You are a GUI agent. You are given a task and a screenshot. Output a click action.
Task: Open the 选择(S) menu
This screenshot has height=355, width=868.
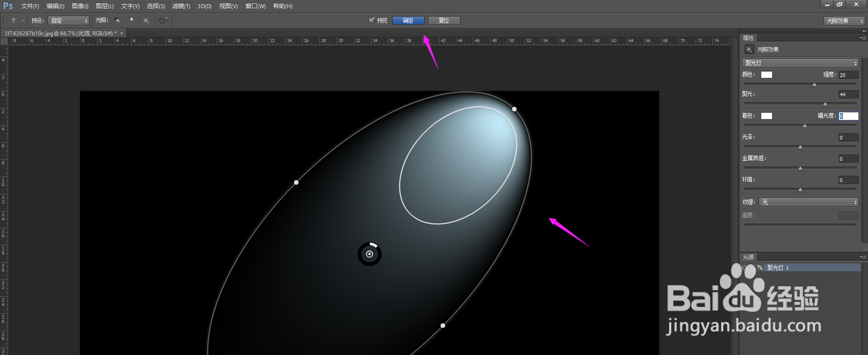pyautogui.click(x=156, y=6)
